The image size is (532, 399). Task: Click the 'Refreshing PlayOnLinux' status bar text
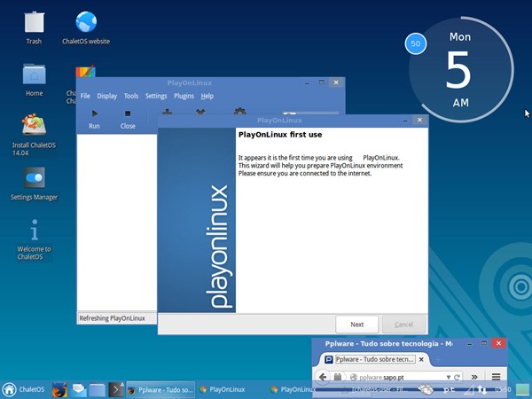[112, 318]
